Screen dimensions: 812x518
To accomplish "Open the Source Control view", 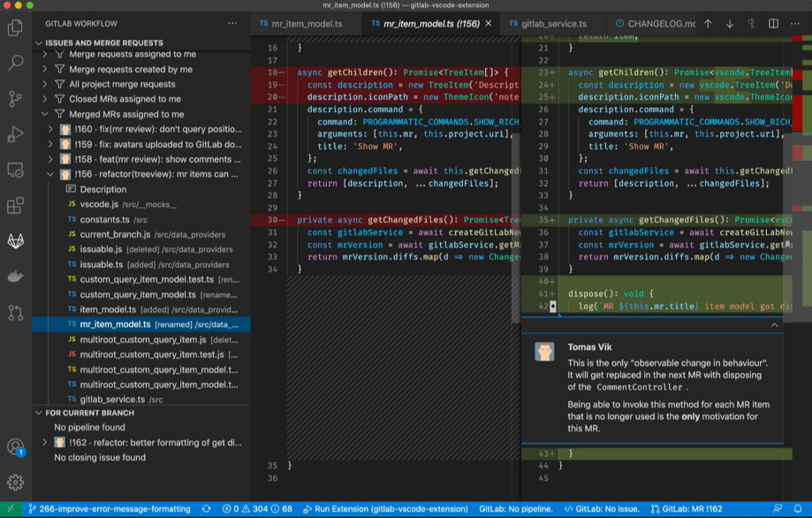I will [x=14, y=97].
